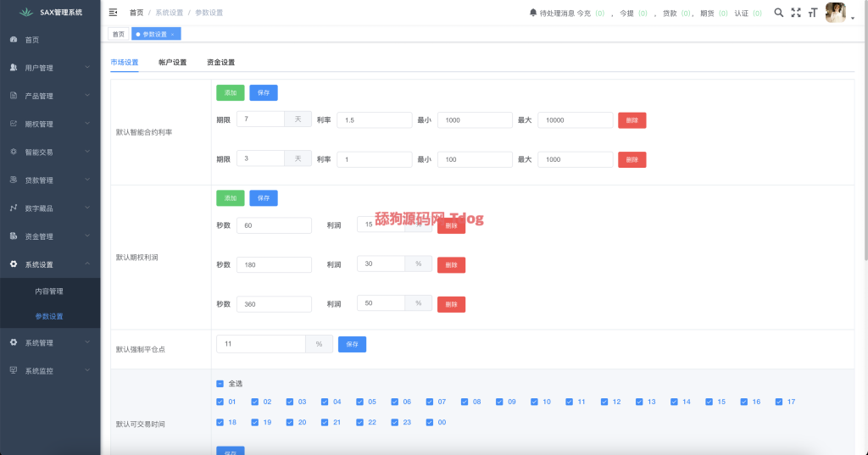Click the 数字藏品 sidebar icon

point(14,208)
